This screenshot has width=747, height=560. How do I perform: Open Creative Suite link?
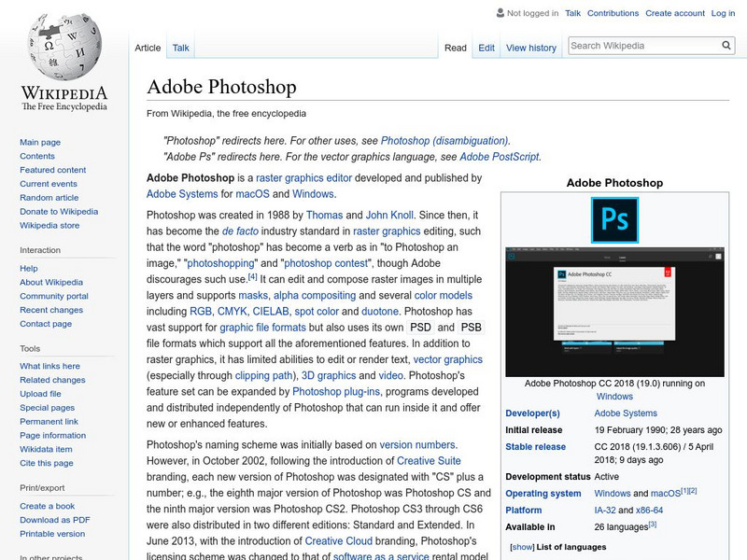click(429, 461)
